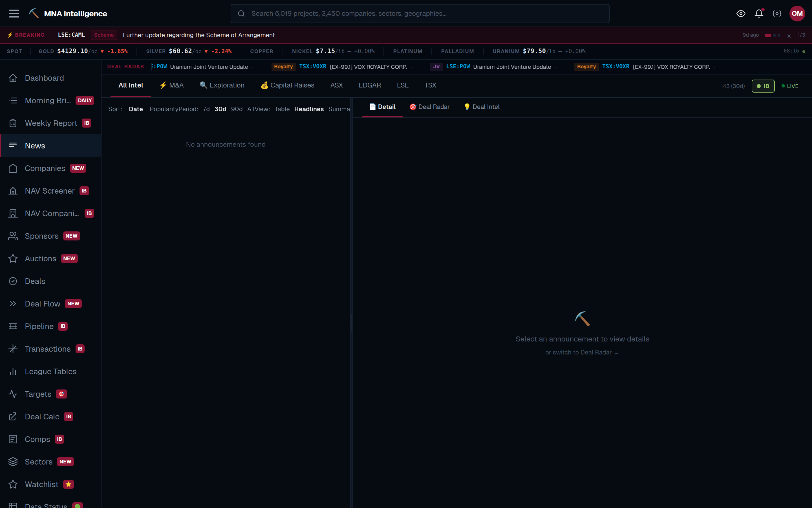Toggle the IB mode button
Screen dimensions: 812x508
pos(763,86)
